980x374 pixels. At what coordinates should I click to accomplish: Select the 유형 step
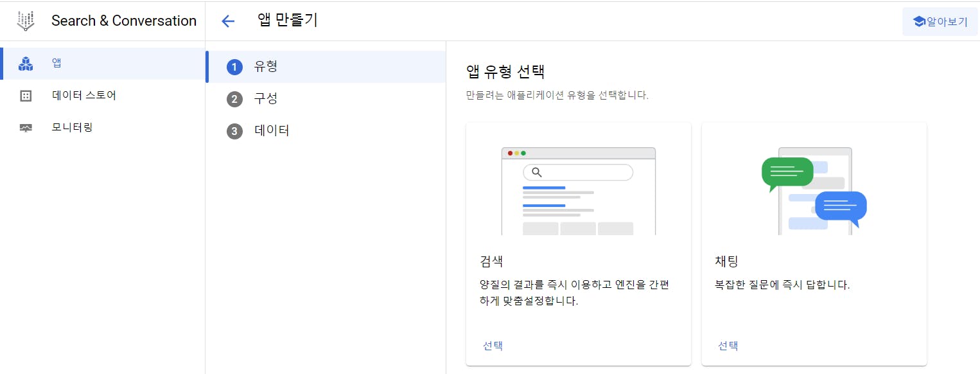pos(326,67)
